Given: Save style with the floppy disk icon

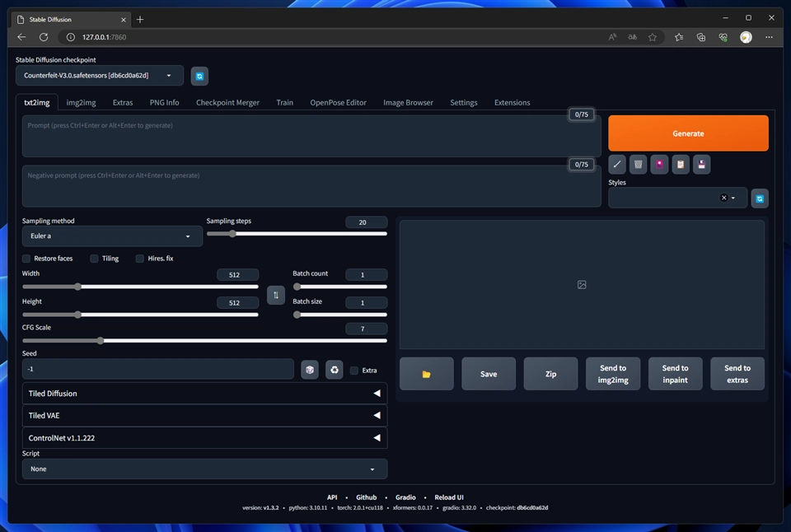Looking at the screenshot, I should [702, 165].
